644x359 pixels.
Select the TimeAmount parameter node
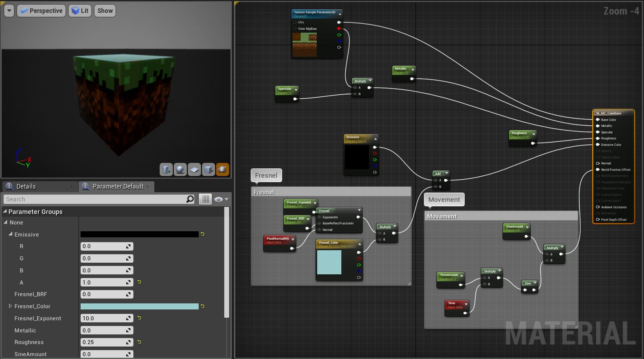451,280
